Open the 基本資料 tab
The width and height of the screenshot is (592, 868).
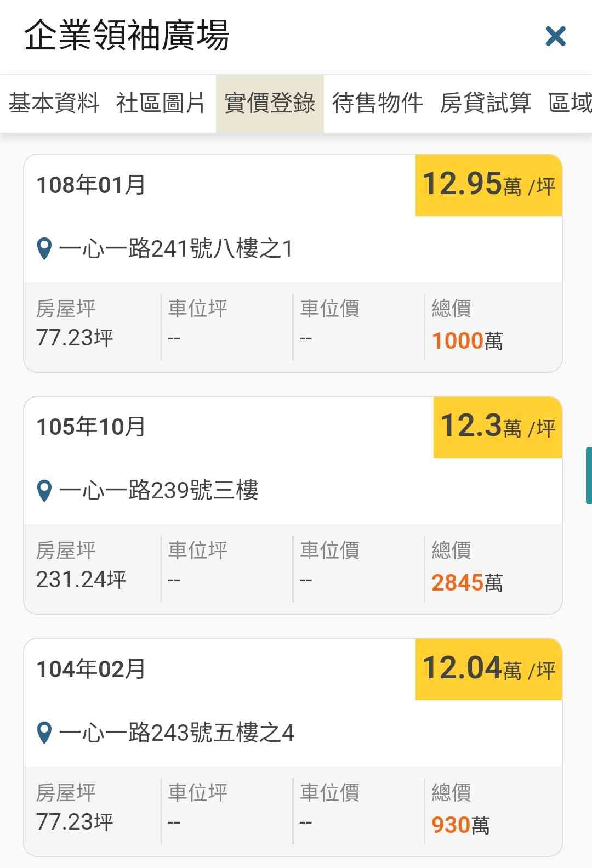(x=54, y=103)
